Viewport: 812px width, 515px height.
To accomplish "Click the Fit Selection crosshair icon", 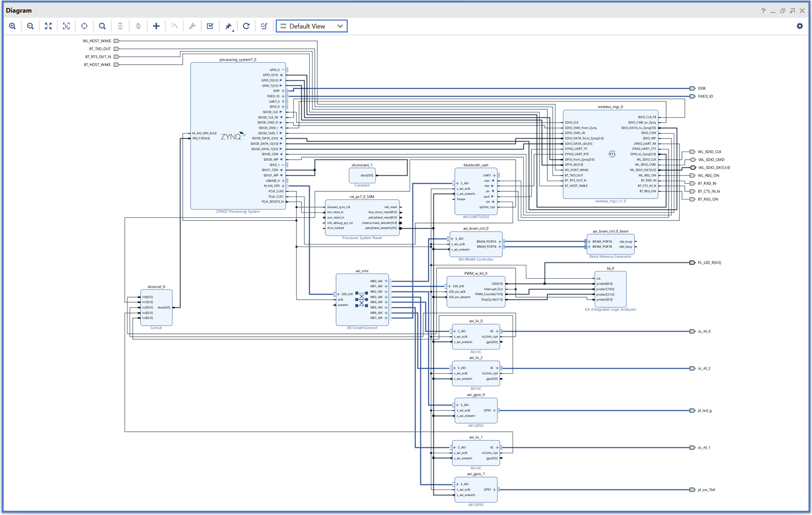I will pos(84,26).
